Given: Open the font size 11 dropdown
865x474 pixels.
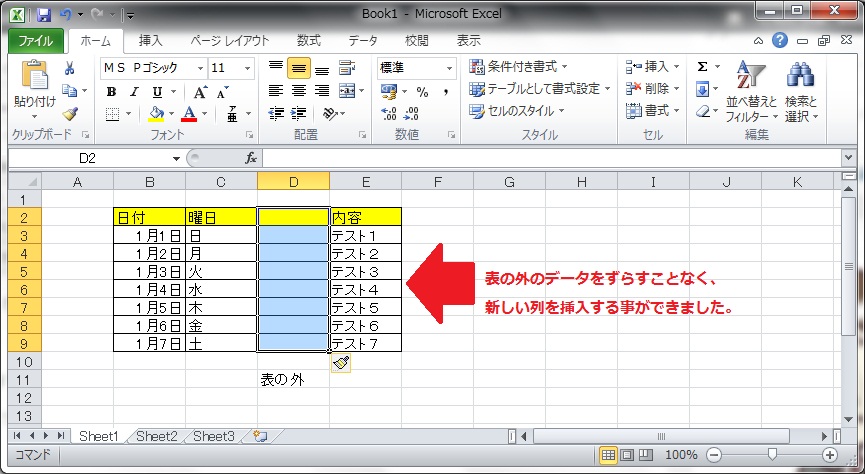Looking at the screenshot, I should pyautogui.click(x=248, y=68).
